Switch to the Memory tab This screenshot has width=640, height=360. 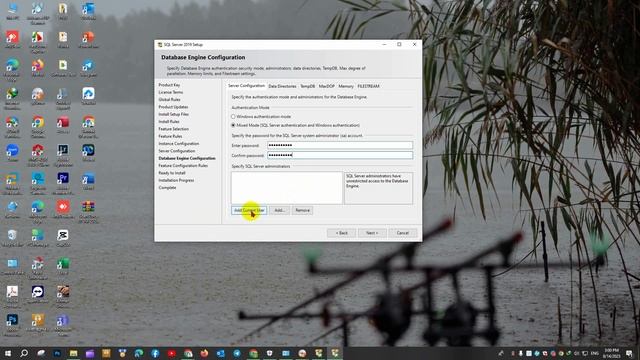coord(346,86)
